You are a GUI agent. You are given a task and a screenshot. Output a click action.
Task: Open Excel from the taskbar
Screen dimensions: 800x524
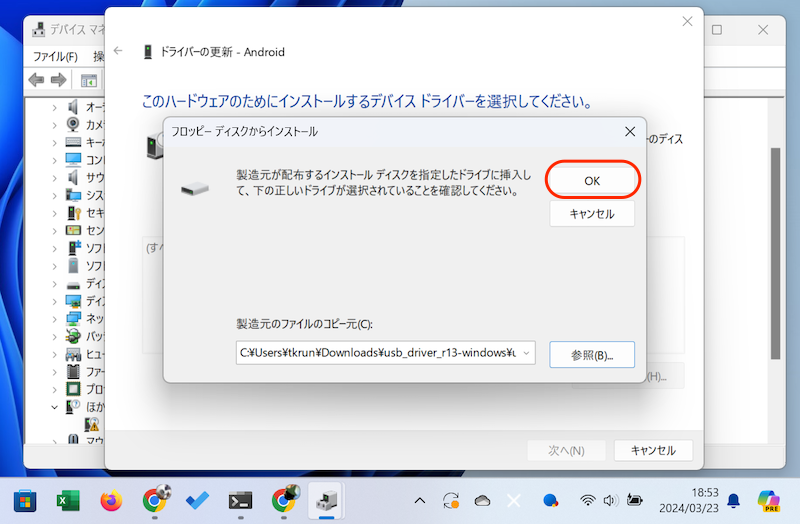click(68, 500)
